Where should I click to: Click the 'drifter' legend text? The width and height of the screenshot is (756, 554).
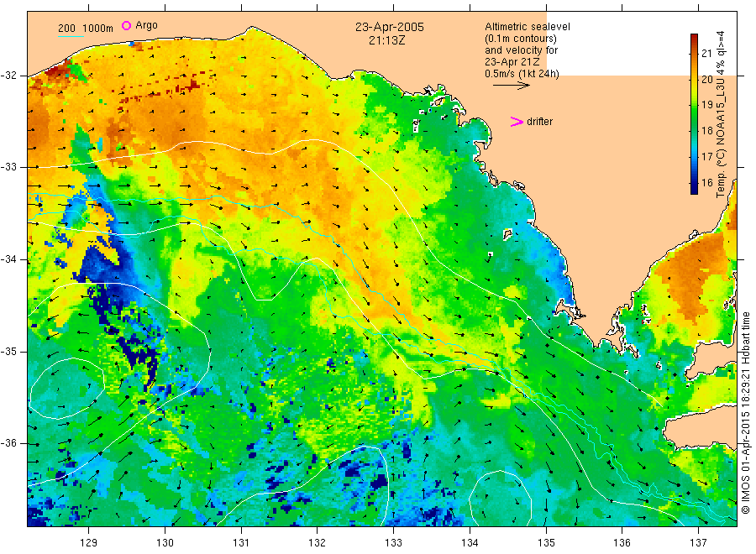click(x=539, y=122)
